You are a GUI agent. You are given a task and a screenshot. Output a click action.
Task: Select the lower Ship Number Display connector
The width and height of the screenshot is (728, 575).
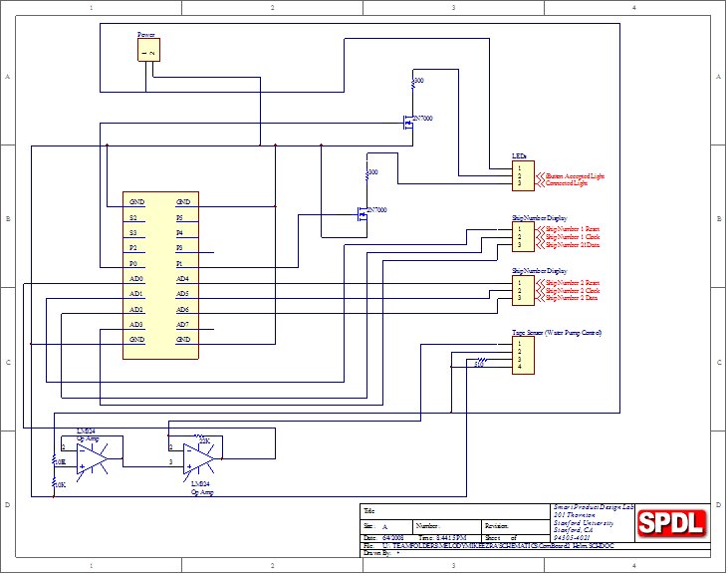click(x=523, y=290)
